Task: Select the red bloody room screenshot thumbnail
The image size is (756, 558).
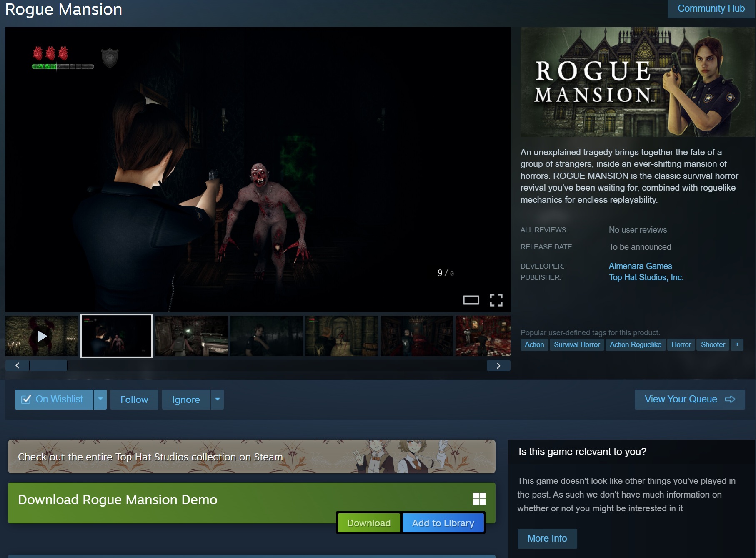Action: coord(483,336)
